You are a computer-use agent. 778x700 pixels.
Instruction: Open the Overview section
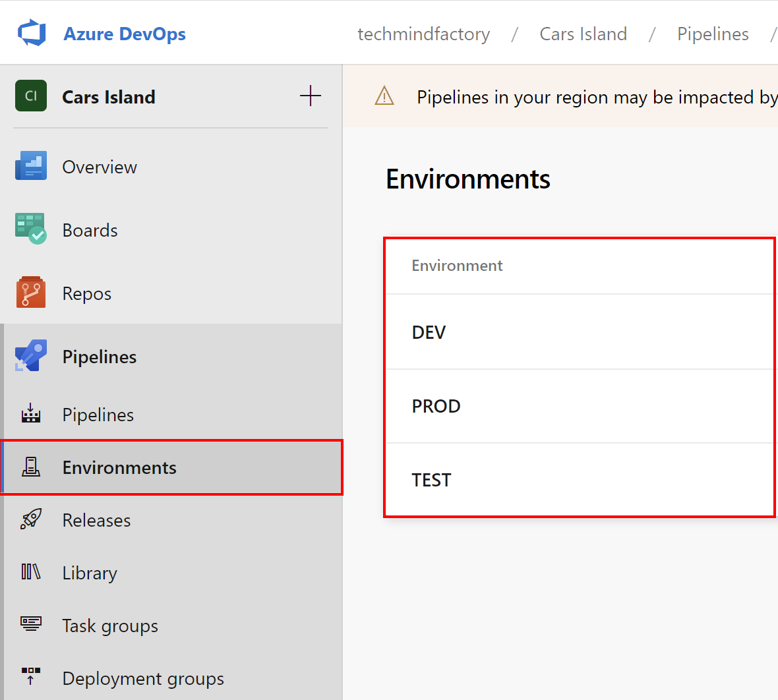point(100,167)
